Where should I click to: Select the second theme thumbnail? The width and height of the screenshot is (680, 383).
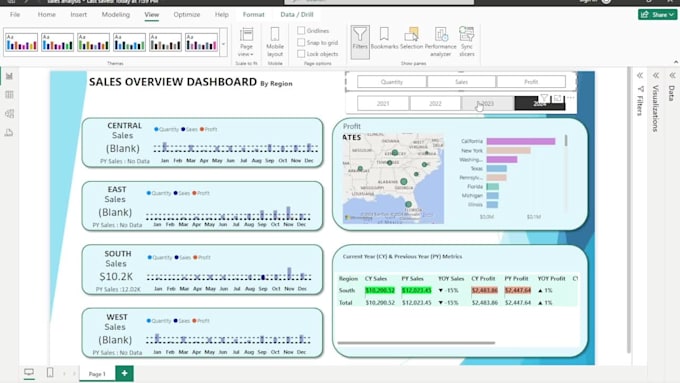point(57,43)
